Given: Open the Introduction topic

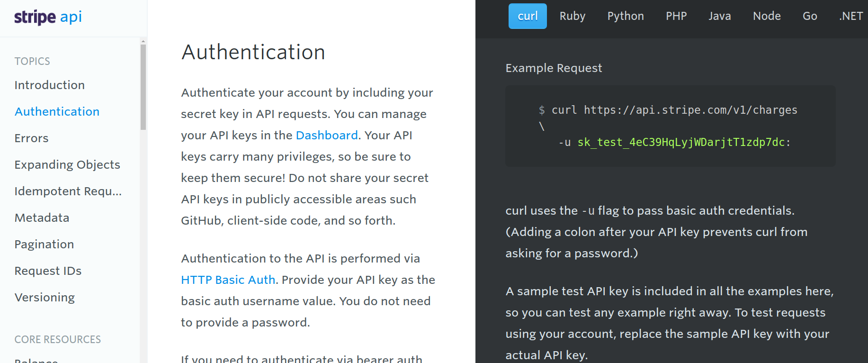Looking at the screenshot, I should [50, 85].
